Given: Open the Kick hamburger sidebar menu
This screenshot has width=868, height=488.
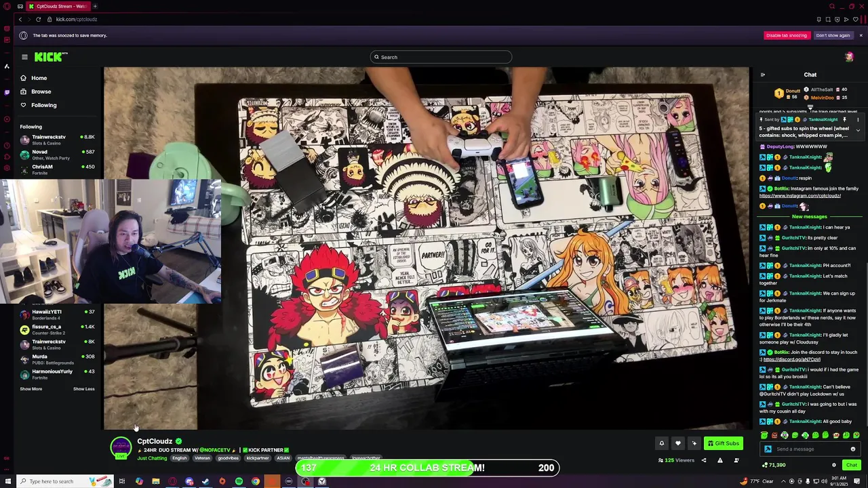Looking at the screenshot, I should [24, 57].
